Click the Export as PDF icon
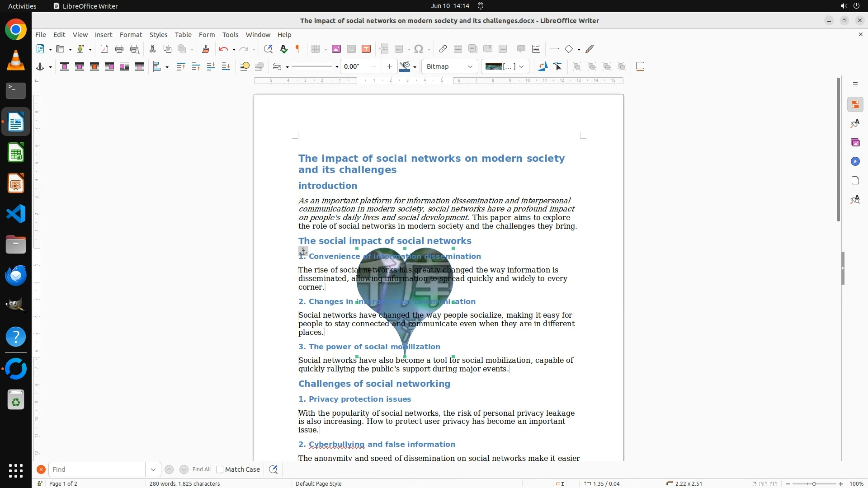 coord(104,49)
